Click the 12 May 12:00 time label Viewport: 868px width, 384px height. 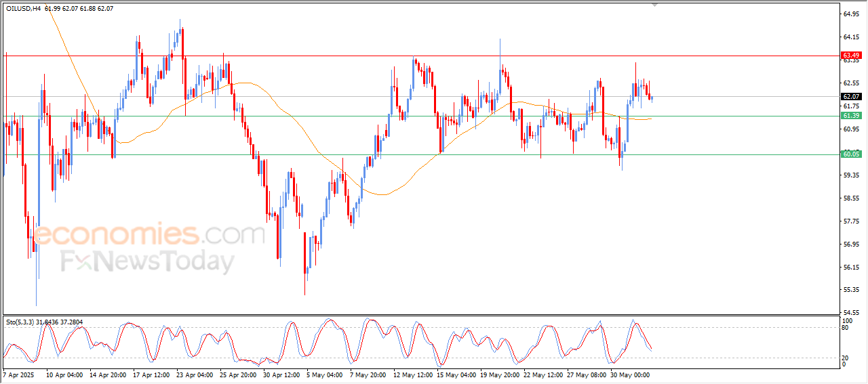point(412,375)
